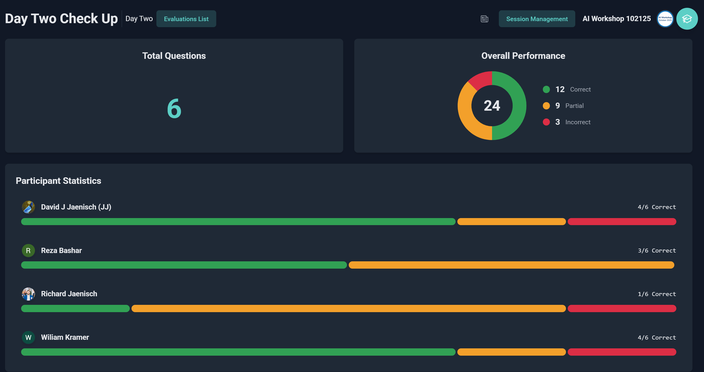This screenshot has height=372, width=704.
Task: Open David J Jaenisch avatar
Action: [x=28, y=207]
